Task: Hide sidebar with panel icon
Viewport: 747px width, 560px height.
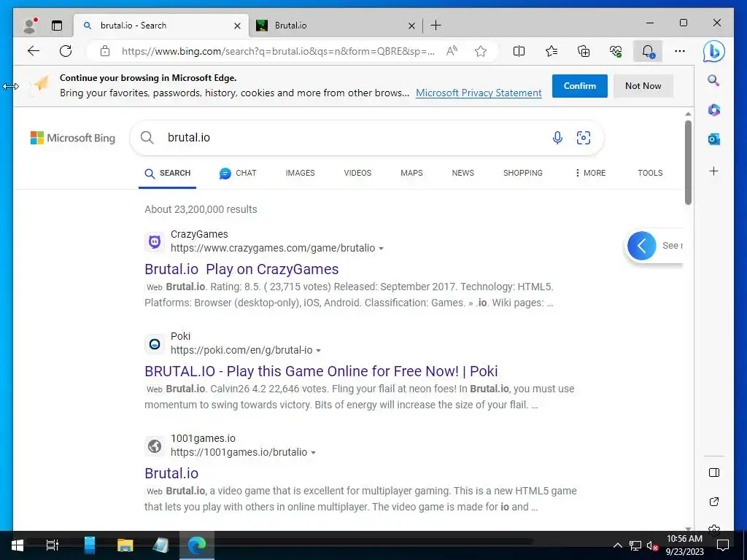Action: (713, 472)
